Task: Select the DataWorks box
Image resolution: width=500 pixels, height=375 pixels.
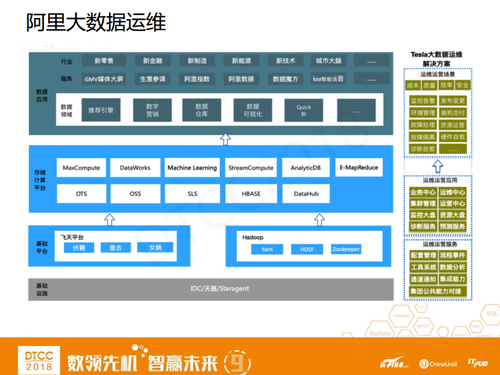Action: coord(135,168)
